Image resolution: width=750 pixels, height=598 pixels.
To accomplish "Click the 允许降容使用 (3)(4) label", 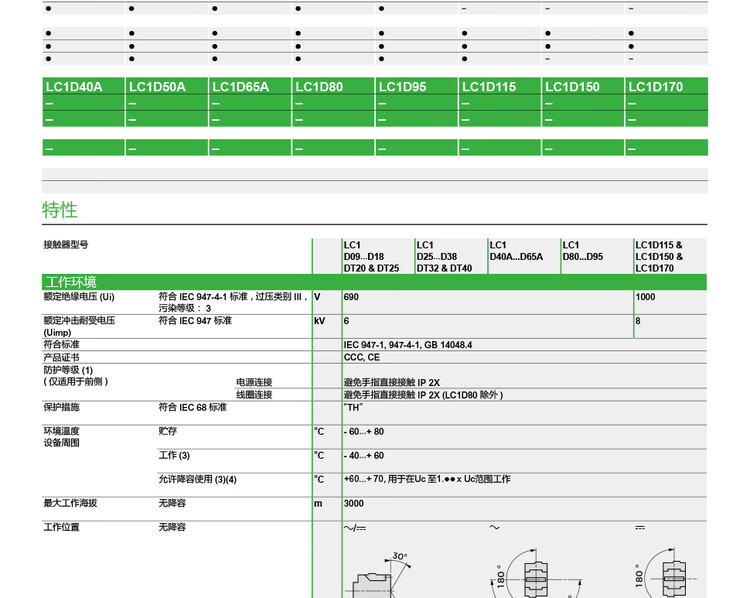I will [198, 479].
